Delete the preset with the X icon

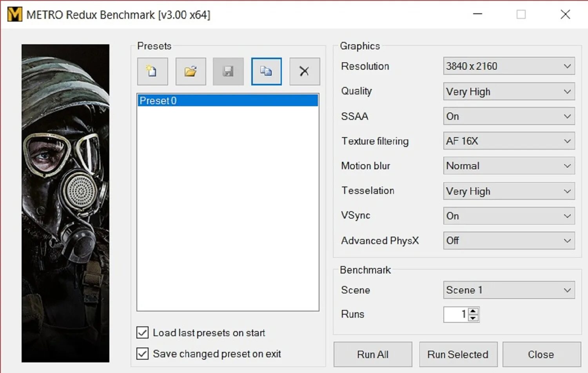pos(305,71)
